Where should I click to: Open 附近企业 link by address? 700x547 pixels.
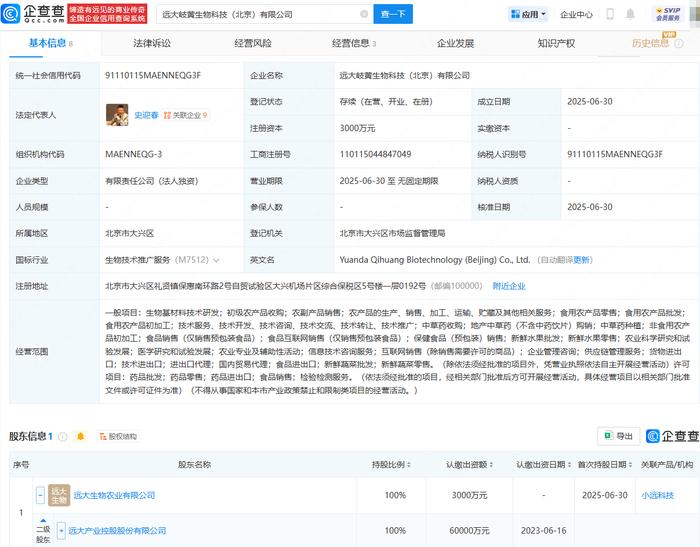[x=509, y=286]
